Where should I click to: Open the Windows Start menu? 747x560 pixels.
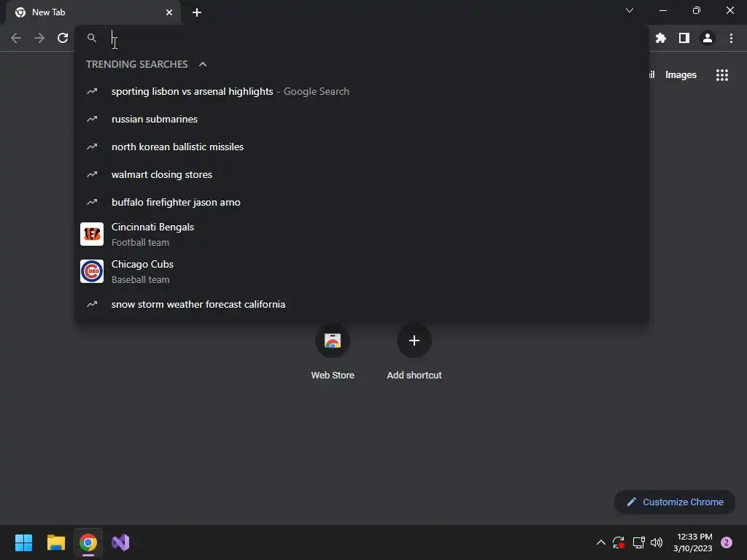[23, 542]
